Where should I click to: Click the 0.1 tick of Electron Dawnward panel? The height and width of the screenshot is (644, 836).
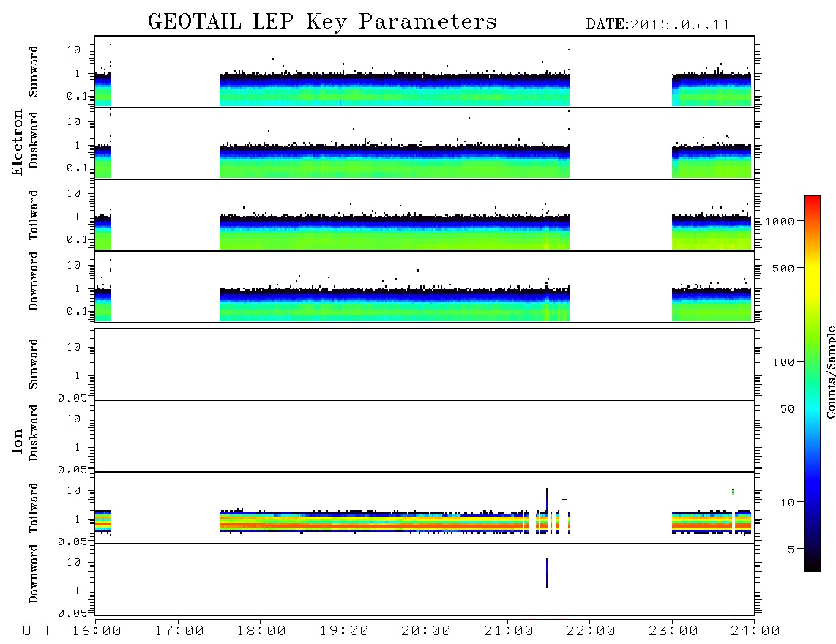[76, 311]
